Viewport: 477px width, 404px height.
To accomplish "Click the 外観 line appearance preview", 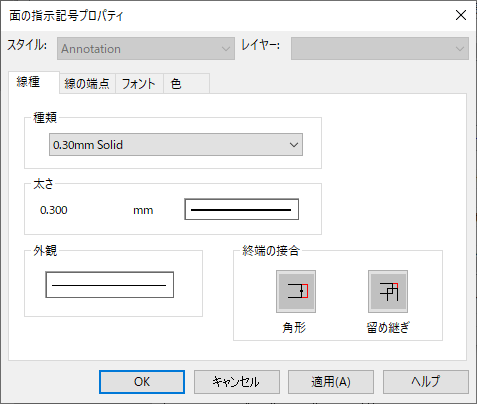I will tap(110, 285).
